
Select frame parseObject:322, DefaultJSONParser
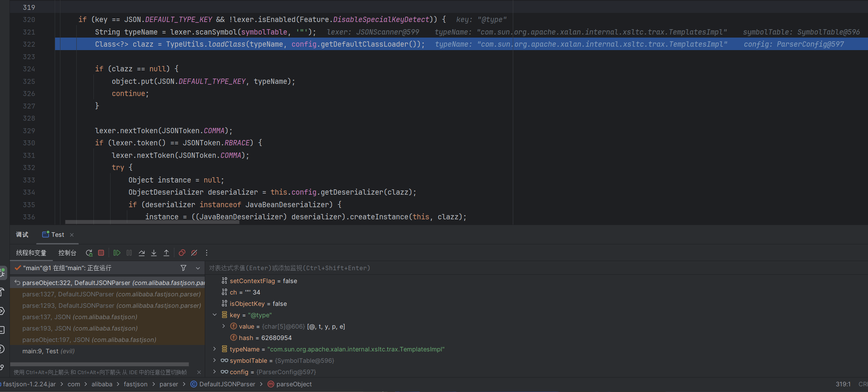click(x=107, y=283)
